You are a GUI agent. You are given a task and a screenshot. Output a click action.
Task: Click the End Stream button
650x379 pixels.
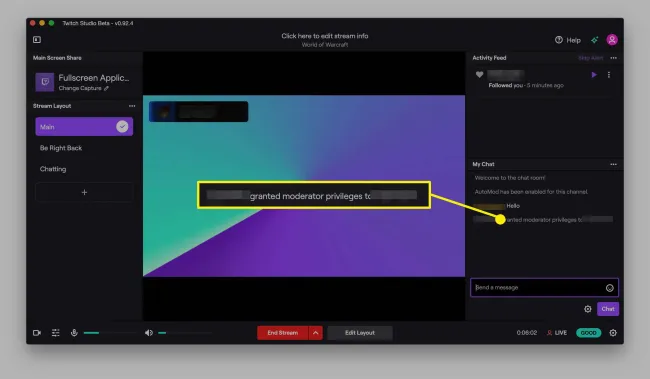coord(282,333)
